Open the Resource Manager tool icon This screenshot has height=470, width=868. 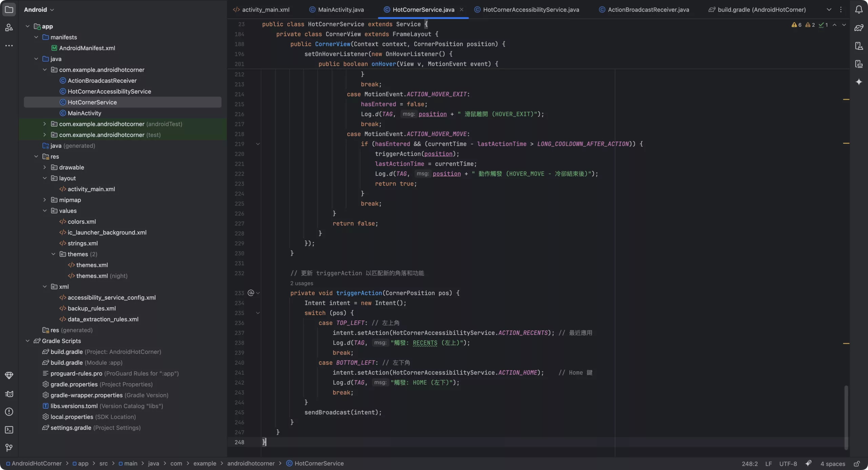click(9, 27)
